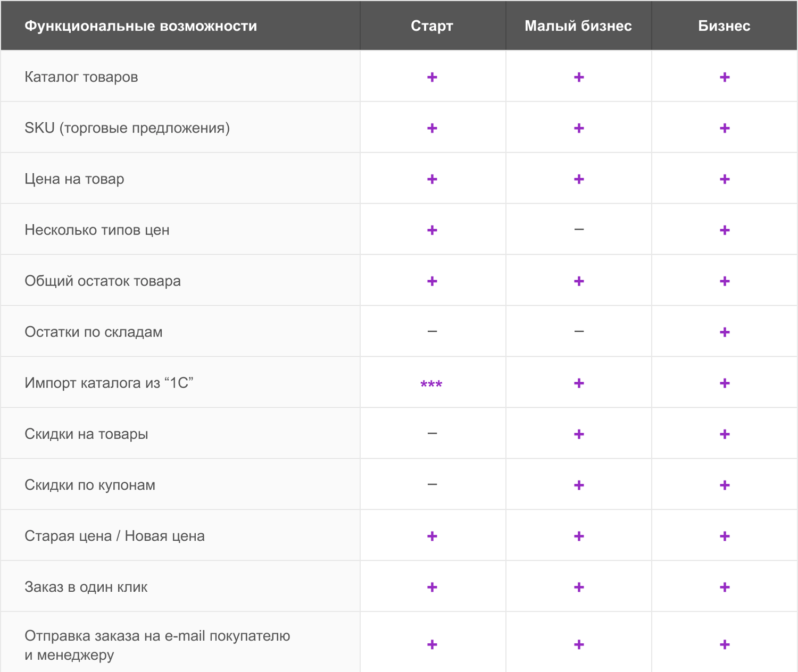Select the 'Старт' column header
Screen dimensions: 798x672
coord(432,26)
